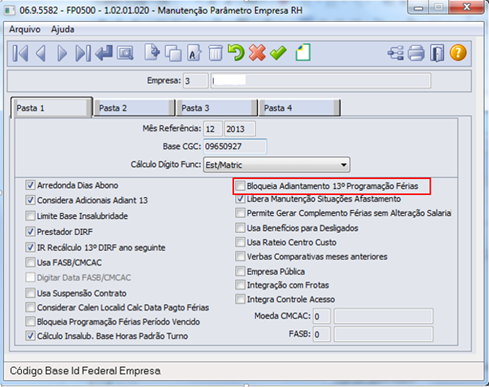
Task: Toggle Cálculo Insalub. Base Horas Padrão Turno
Action: click(x=30, y=336)
